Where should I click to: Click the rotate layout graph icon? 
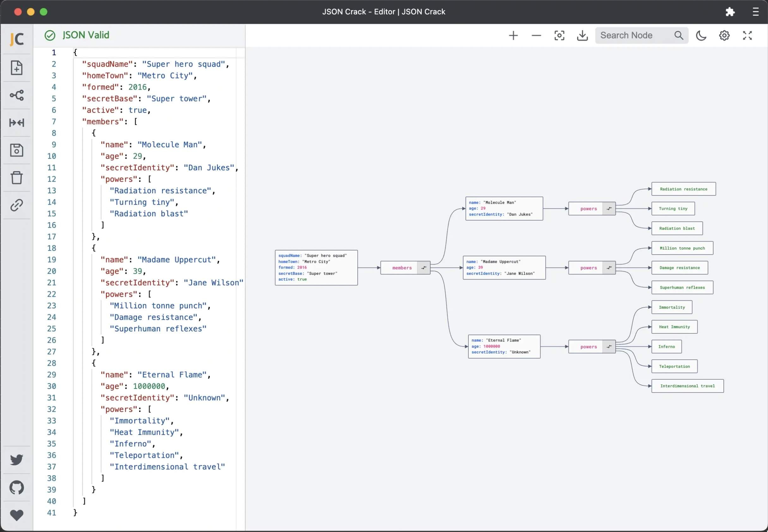17,95
